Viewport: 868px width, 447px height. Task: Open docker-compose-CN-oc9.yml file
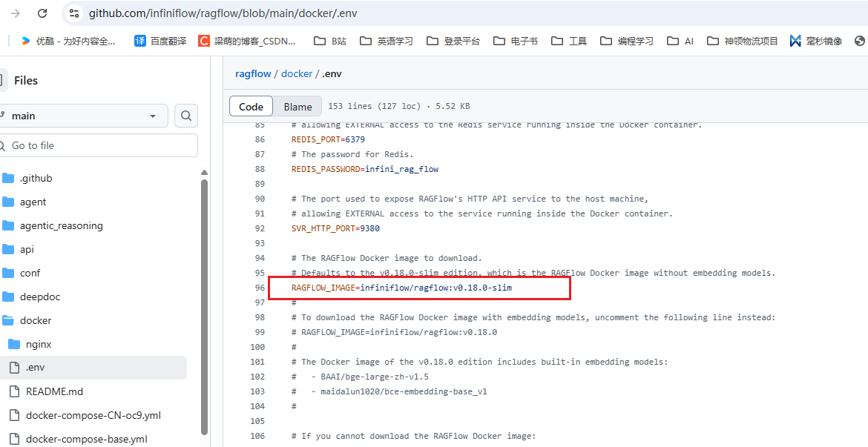point(93,415)
